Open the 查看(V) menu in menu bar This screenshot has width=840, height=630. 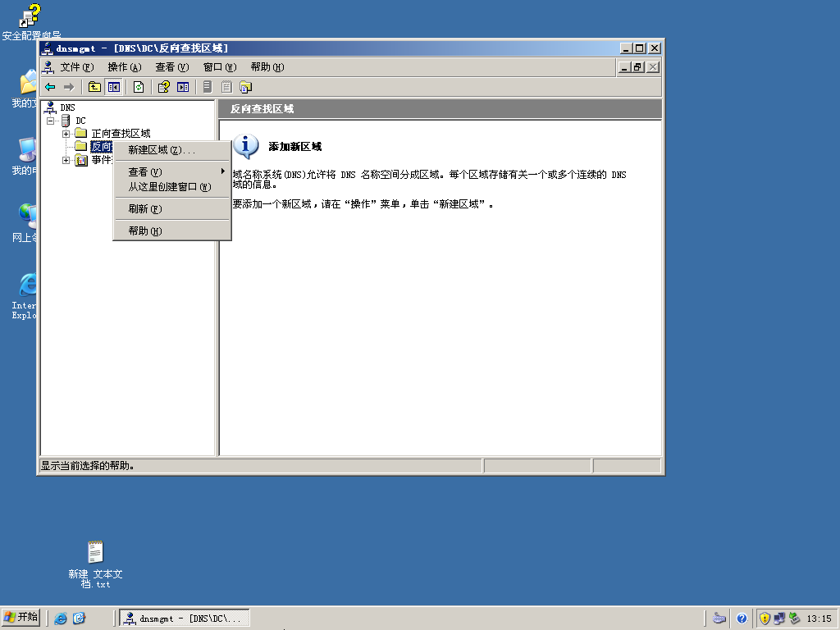(172, 67)
